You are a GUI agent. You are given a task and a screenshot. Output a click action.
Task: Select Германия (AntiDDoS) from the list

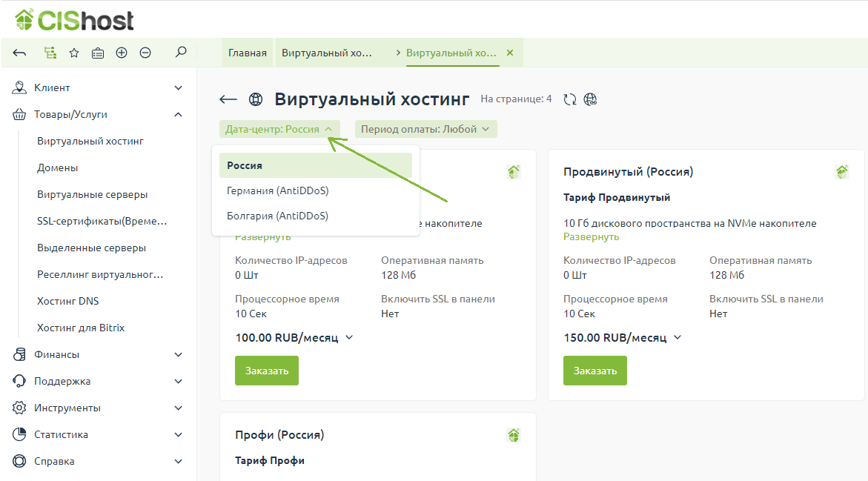pos(277,190)
